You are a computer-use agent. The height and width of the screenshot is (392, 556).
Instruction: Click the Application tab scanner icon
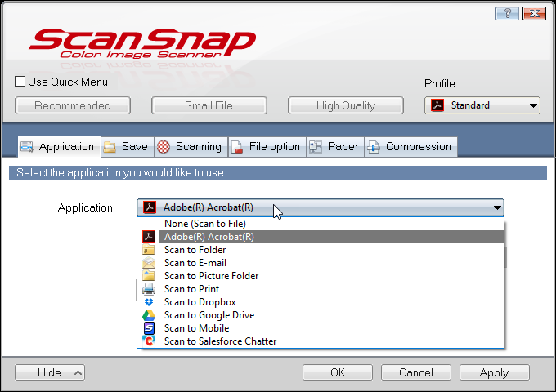click(x=27, y=147)
